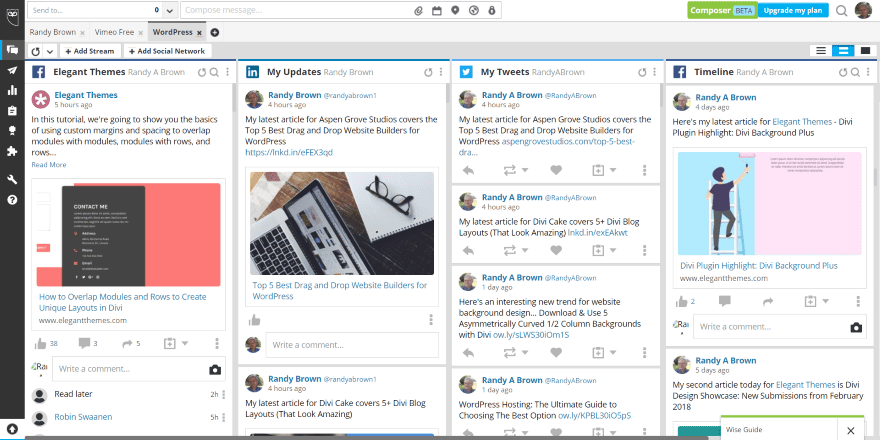This screenshot has width=880, height=440.
Task: Open Tools wrench icon in sidebar
Action: 12,180
